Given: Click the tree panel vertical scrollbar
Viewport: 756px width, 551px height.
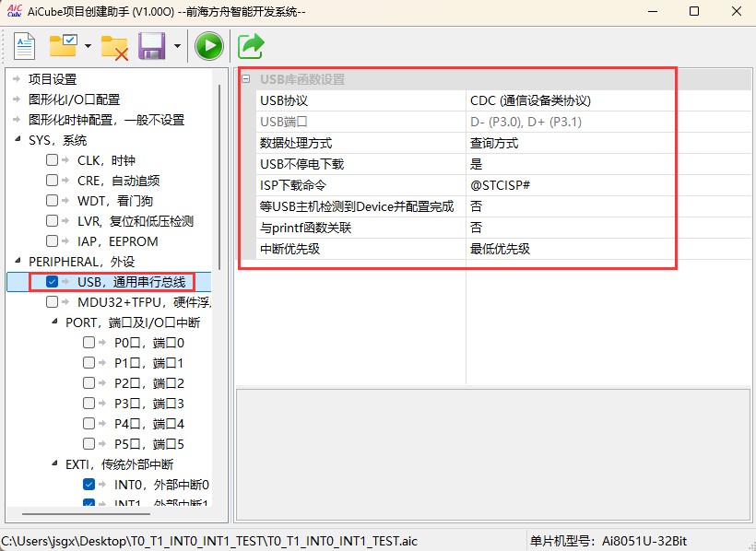Looking at the screenshot, I should pyautogui.click(x=219, y=177).
